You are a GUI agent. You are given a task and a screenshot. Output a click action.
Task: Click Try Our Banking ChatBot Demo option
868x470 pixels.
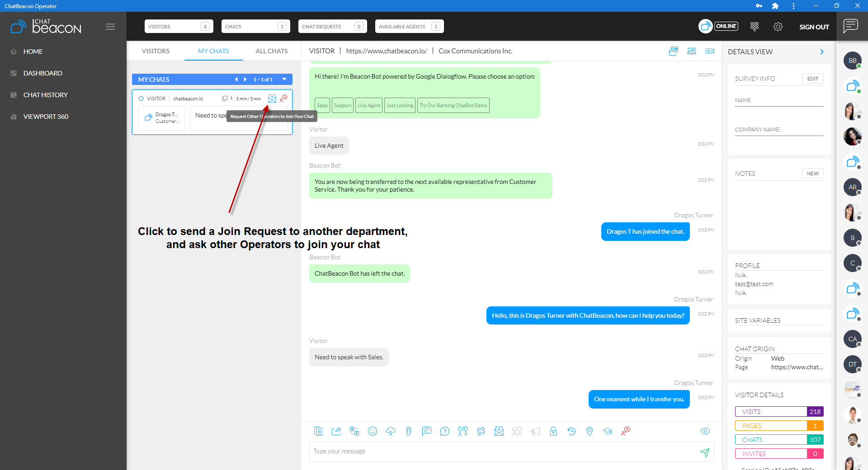click(453, 105)
